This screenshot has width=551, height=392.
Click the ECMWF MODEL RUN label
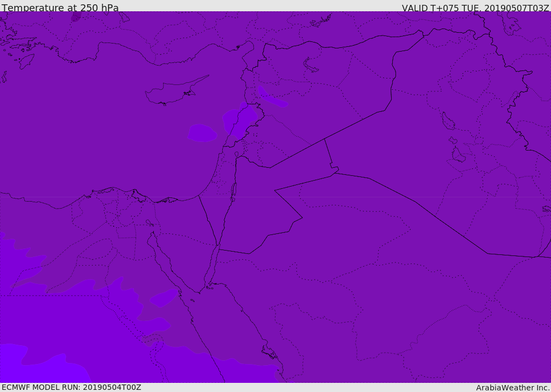click(71, 387)
